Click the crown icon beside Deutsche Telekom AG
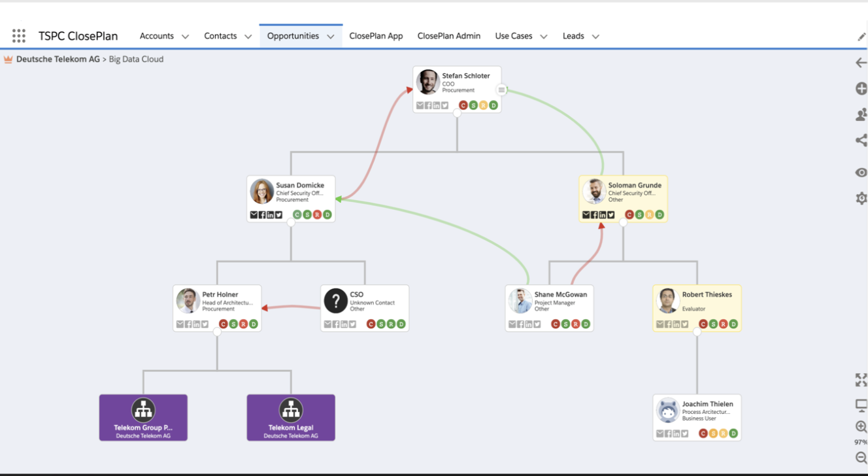Image resolution: width=868 pixels, height=476 pixels. tap(8, 59)
